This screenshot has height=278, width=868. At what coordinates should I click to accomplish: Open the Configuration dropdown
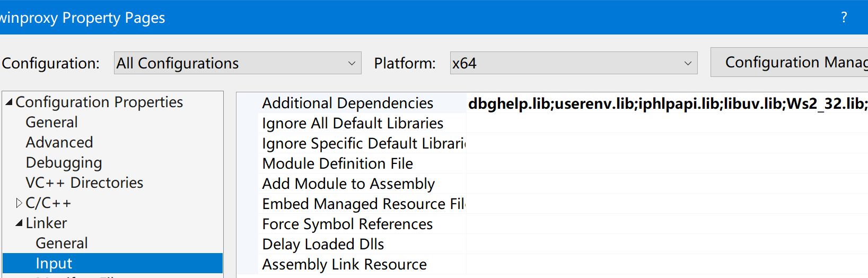point(238,63)
